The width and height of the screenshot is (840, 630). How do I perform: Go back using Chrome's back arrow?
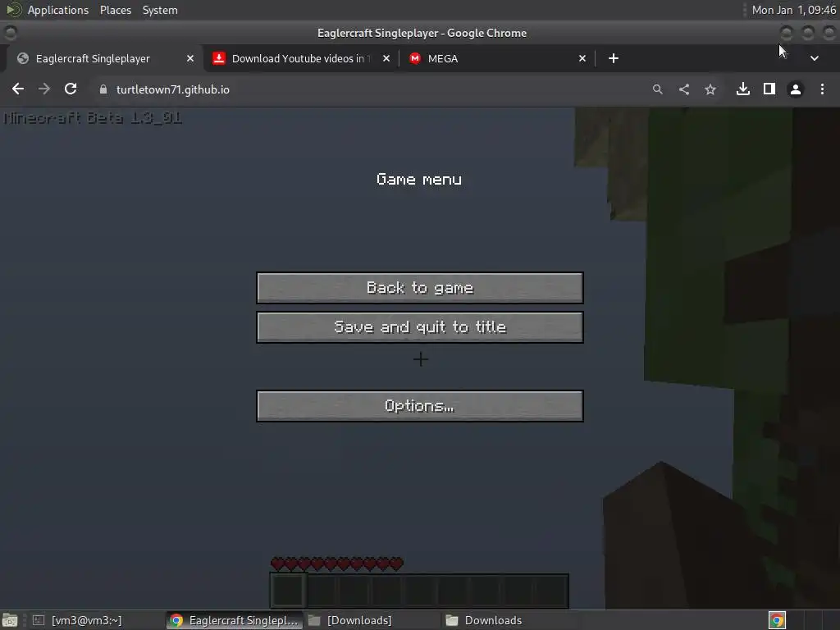(x=18, y=89)
